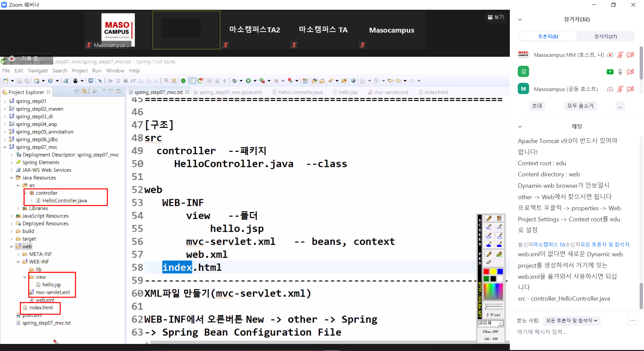Toggle the camera icon for Masocampus co-host
Screen dimensions: 644x351
coord(630,89)
